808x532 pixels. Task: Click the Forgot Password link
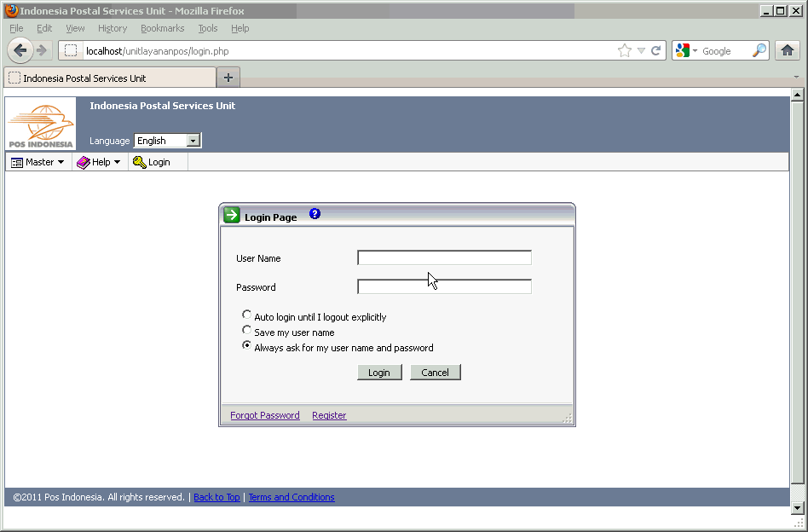click(x=264, y=415)
